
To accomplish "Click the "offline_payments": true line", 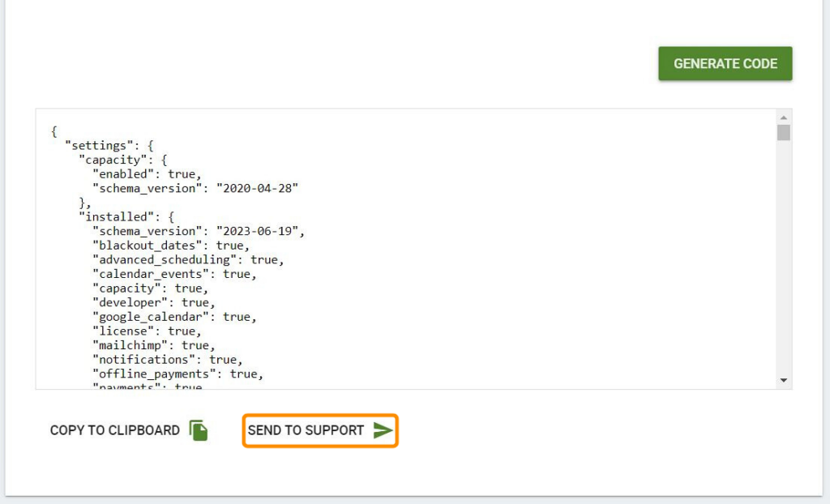I will coord(178,374).
